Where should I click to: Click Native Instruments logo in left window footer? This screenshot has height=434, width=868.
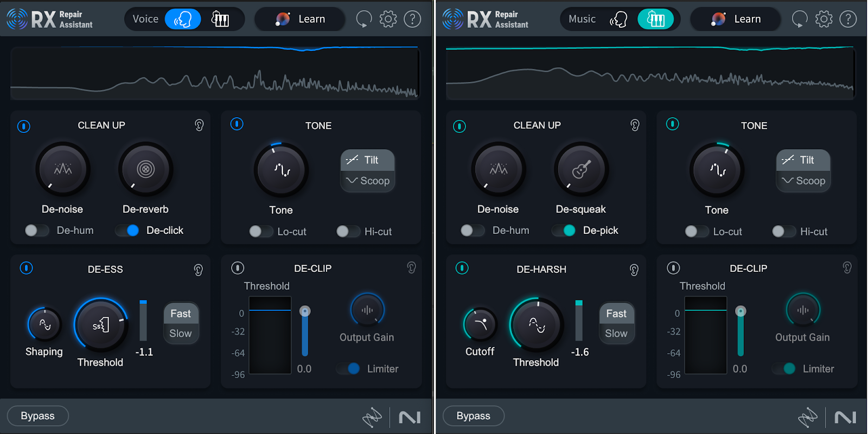pyautogui.click(x=410, y=417)
